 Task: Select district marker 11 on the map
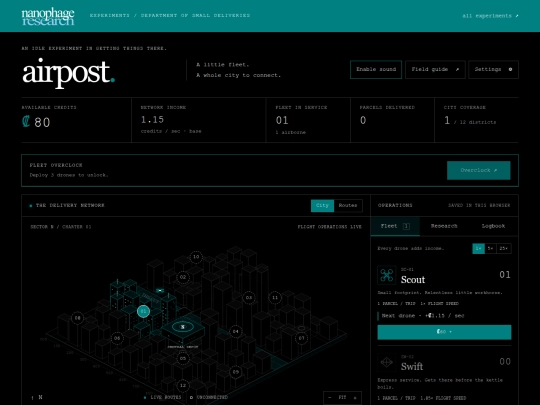275,298
